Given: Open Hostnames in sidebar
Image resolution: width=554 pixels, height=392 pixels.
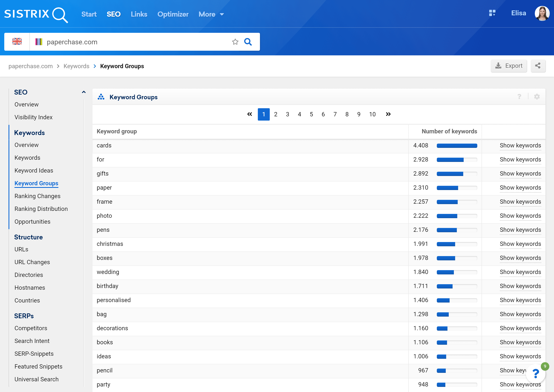Looking at the screenshot, I should [x=30, y=288].
